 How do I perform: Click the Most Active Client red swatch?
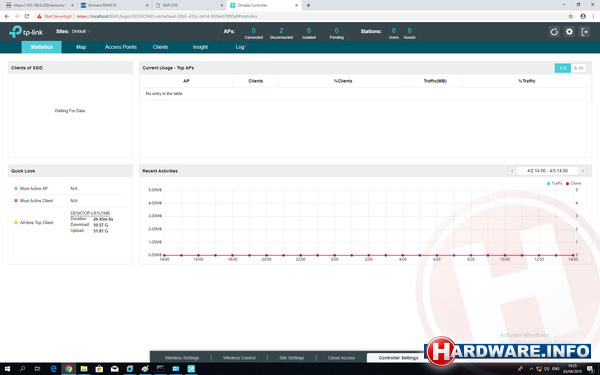tap(16, 201)
